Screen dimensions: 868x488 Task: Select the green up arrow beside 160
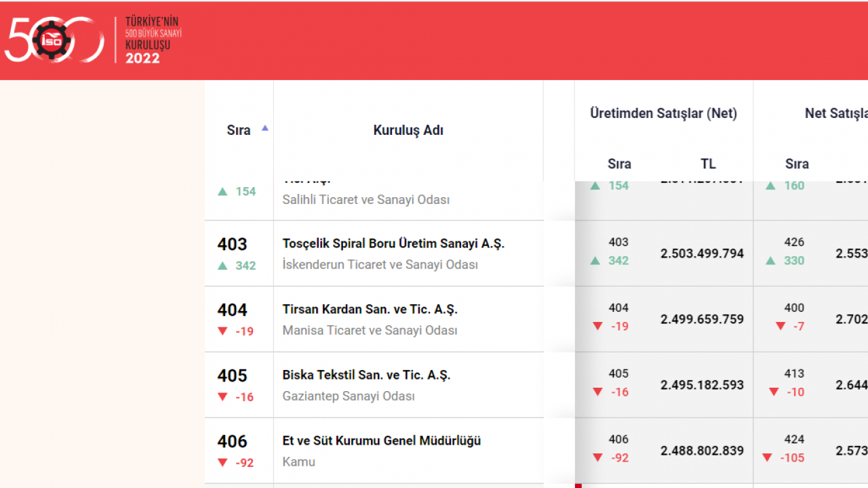(770, 185)
